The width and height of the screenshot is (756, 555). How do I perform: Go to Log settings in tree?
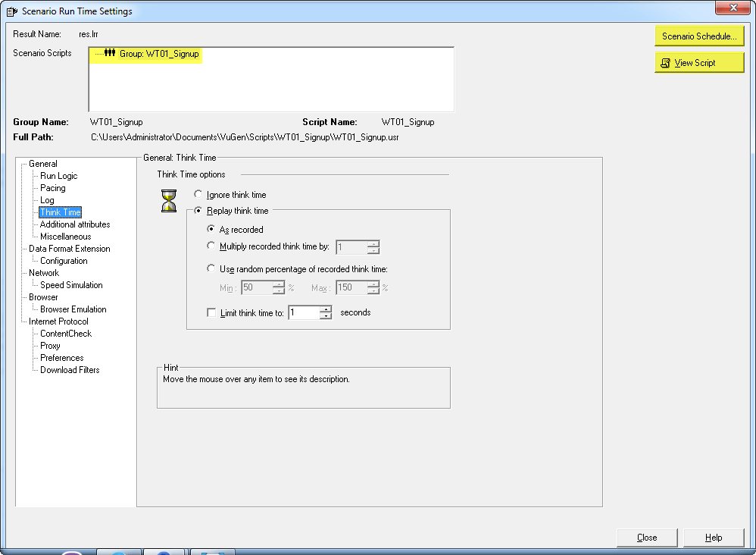point(47,200)
